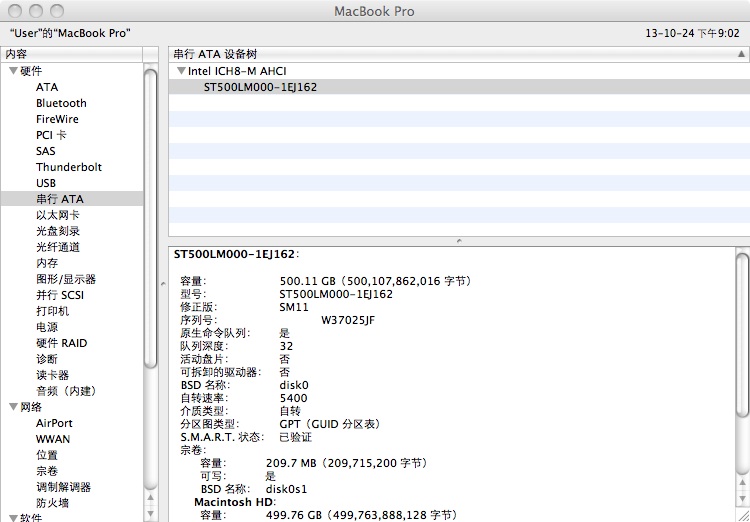Viewport: 750px width, 522px height.
Task: Click the queue depth value 32
Action: coord(286,346)
